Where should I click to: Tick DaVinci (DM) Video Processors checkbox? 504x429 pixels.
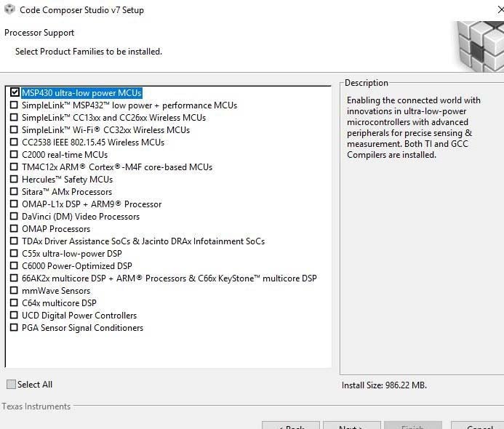point(14,216)
